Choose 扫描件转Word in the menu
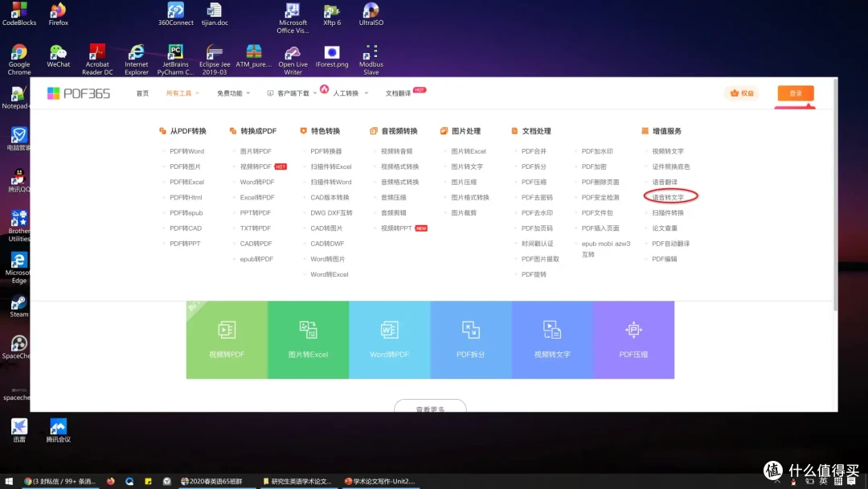Image resolution: width=868 pixels, height=489 pixels. [x=330, y=183]
